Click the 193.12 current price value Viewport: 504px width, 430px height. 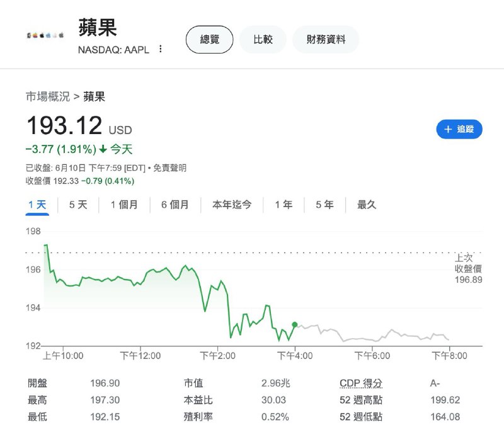[64, 125]
